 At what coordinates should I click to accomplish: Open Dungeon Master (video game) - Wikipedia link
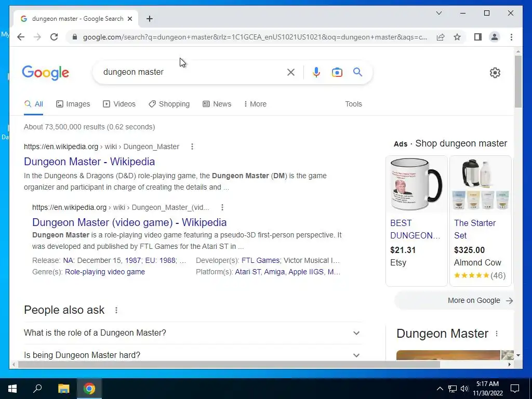coord(129,222)
